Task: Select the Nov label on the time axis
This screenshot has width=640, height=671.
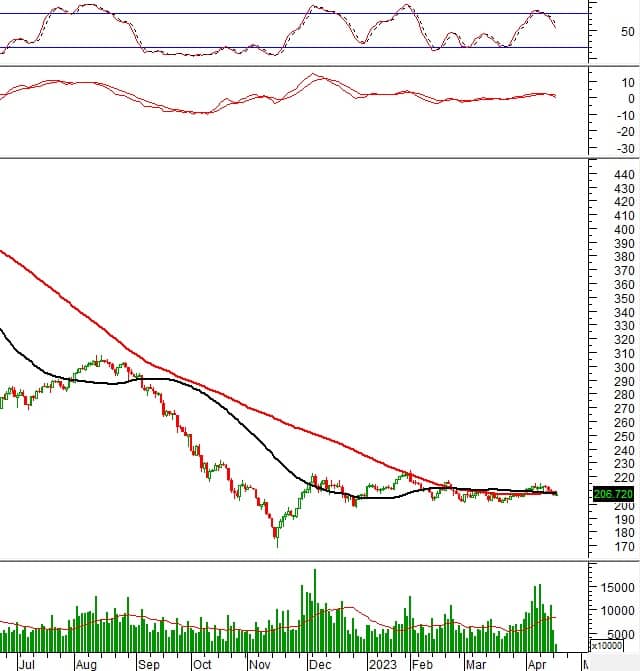Action: pyautogui.click(x=260, y=664)
